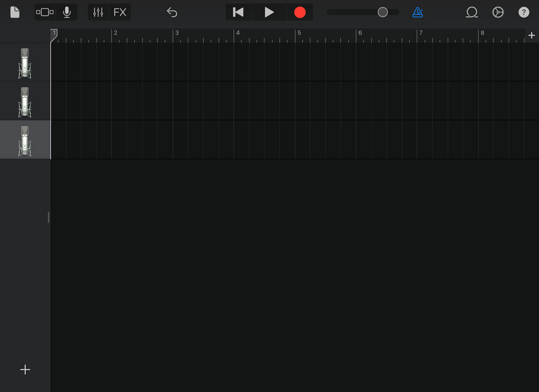
Task: Select the highlighted third microphone track
Action: tap(25, 139)
